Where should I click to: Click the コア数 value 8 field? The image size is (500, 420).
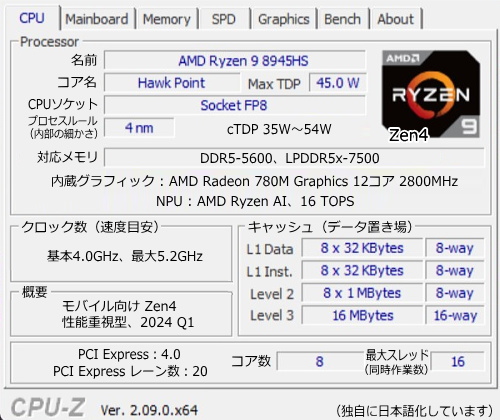319,361
